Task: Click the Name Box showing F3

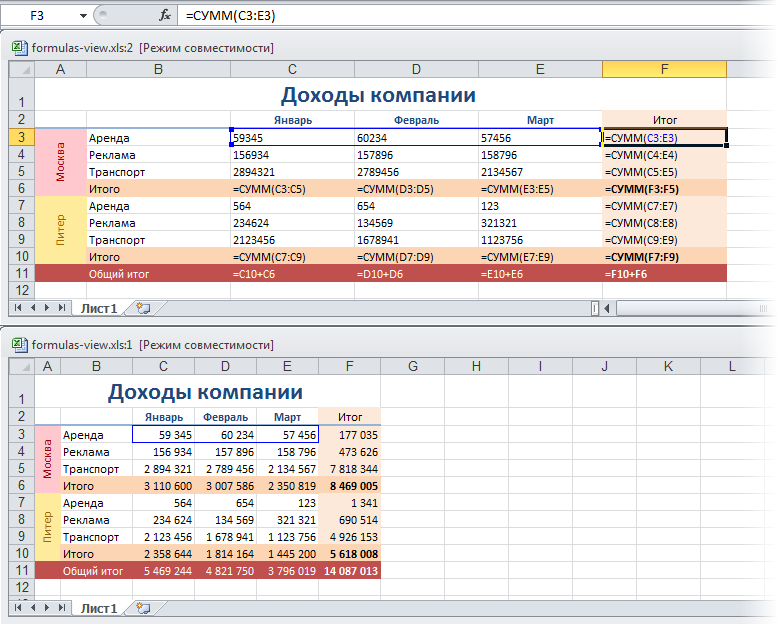Action: pyautogui.click(x=39, y=16)
